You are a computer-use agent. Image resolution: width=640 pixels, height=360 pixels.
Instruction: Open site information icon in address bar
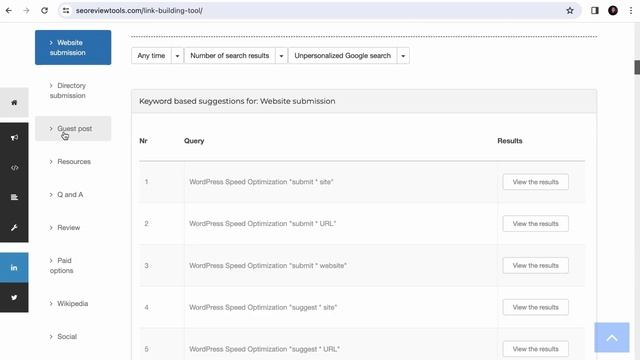(x=66, y=11)
